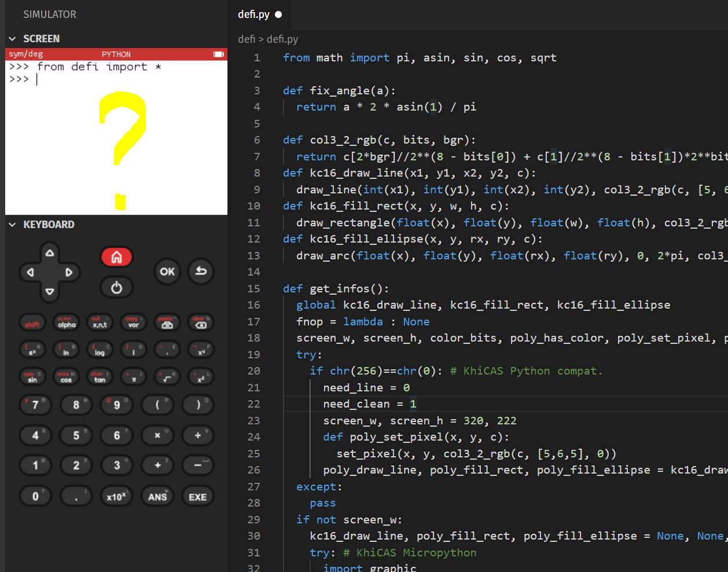Image resolution: width=728 pixels, height=572 pixels.
Task: Click line number 28 in the gutter
Action: [253, 503]
